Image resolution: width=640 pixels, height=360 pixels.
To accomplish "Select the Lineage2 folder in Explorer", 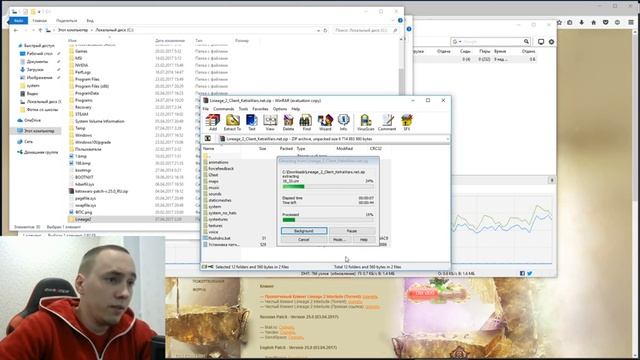I will pos(83,219).
